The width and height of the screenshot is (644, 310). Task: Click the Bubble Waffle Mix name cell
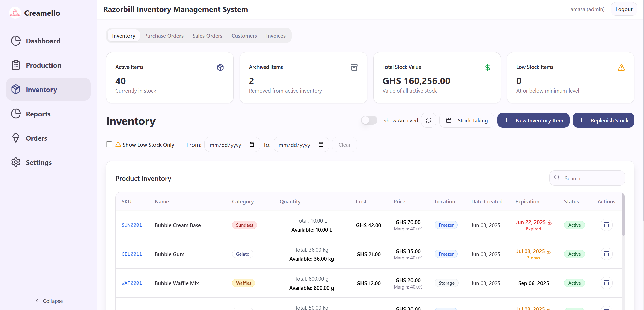point(177,283)
